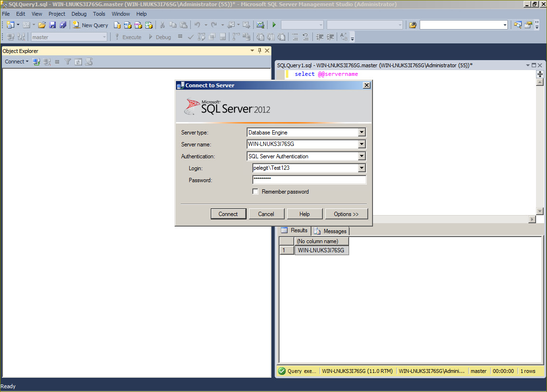Screen dimensions: 547x392
Task: Click the New Query toolbar button
Action: point(91,25)
